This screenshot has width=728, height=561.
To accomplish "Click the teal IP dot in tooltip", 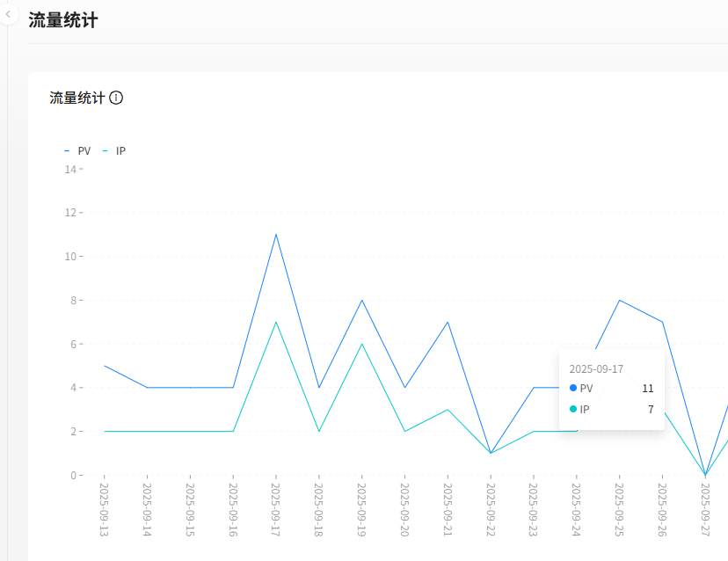I will [573, 409].
